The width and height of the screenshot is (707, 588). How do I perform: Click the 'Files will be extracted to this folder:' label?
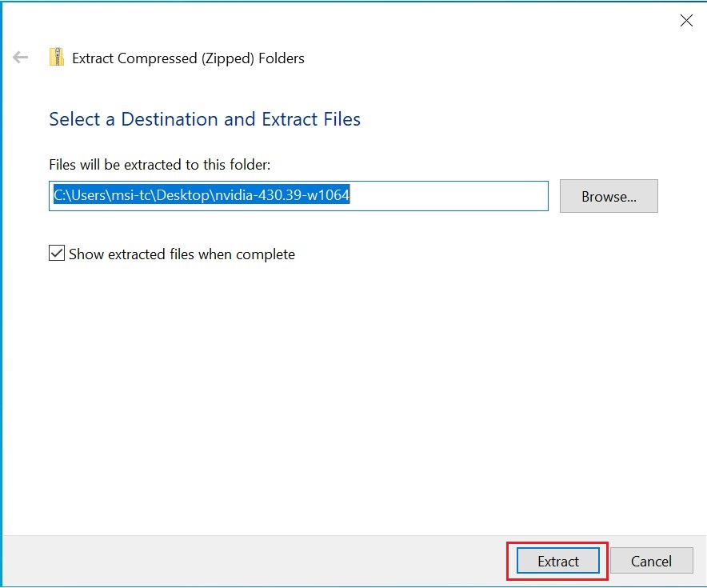[160, 165]
